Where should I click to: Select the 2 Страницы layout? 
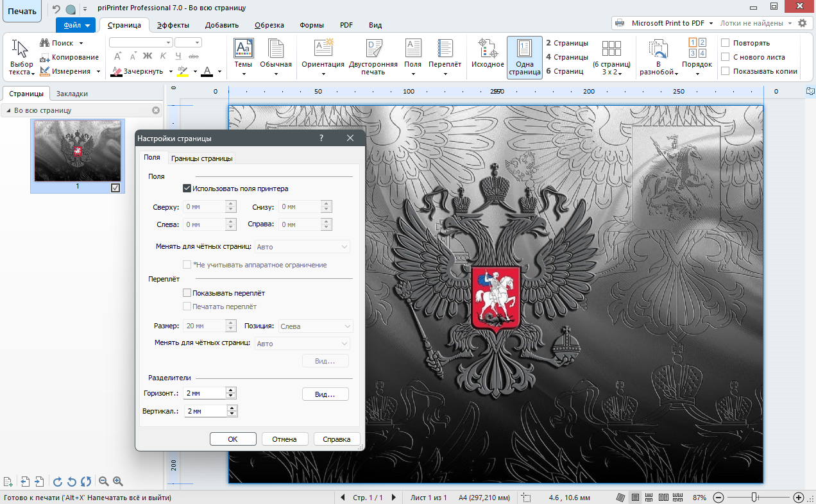click(x=566, y=43)
